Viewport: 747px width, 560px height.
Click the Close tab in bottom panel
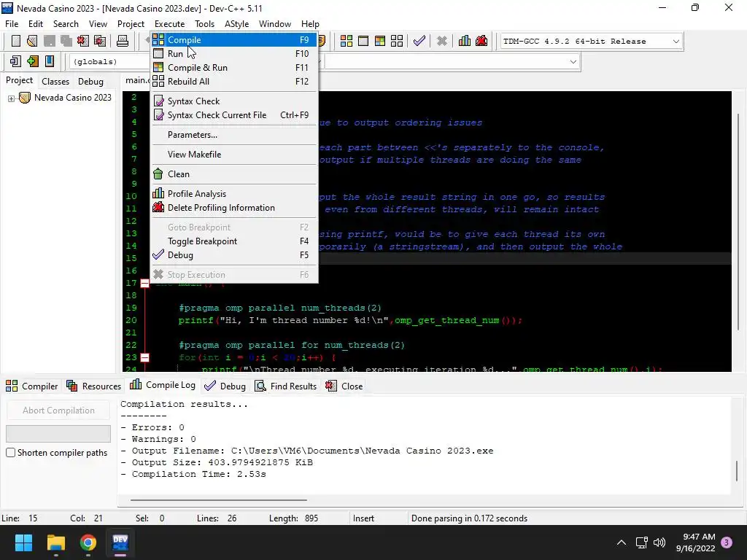[344, 386]
